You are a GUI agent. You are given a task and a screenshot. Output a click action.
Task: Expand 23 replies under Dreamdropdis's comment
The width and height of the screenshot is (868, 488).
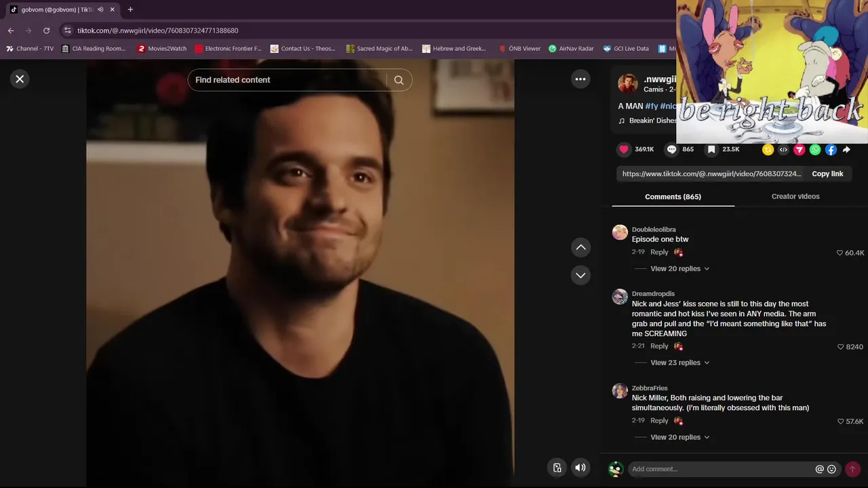(x=679, y=363)
